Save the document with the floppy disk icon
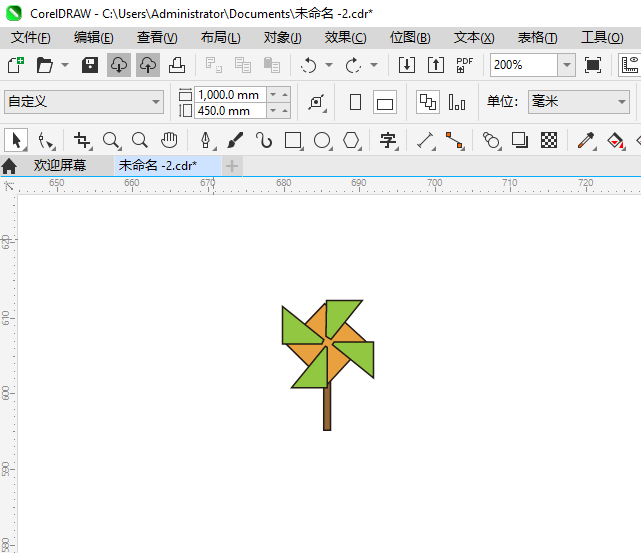 pyautogui.click(x=90, y=65)
